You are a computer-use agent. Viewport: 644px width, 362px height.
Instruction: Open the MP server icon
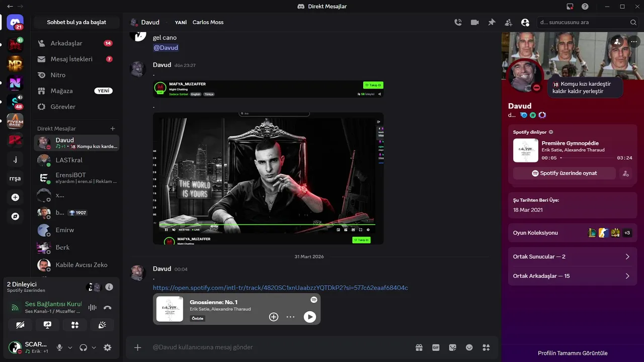(15, 64)
